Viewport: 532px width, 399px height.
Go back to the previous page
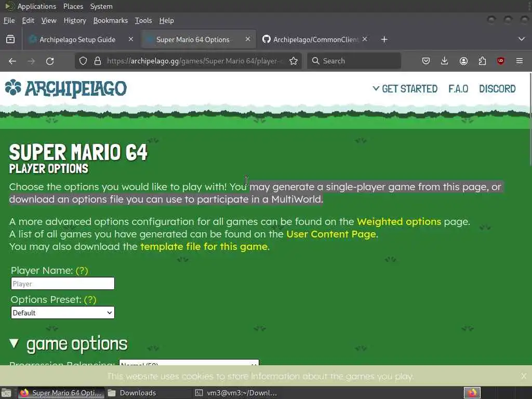pyautogui.click(x=12, y=61)
